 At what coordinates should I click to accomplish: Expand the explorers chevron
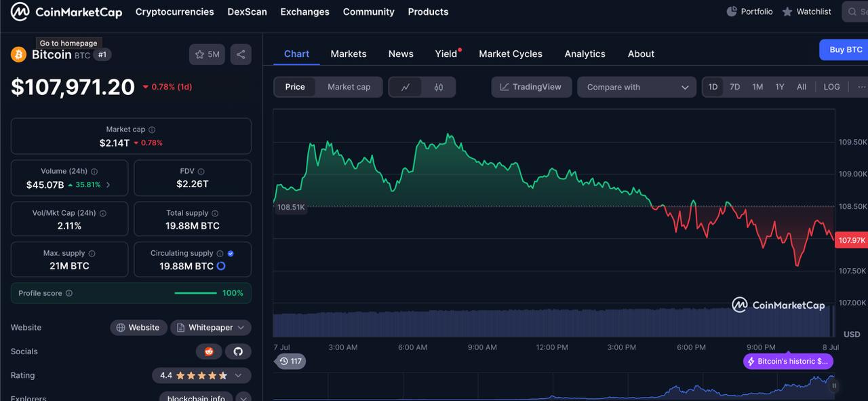[x=243, y=398]
